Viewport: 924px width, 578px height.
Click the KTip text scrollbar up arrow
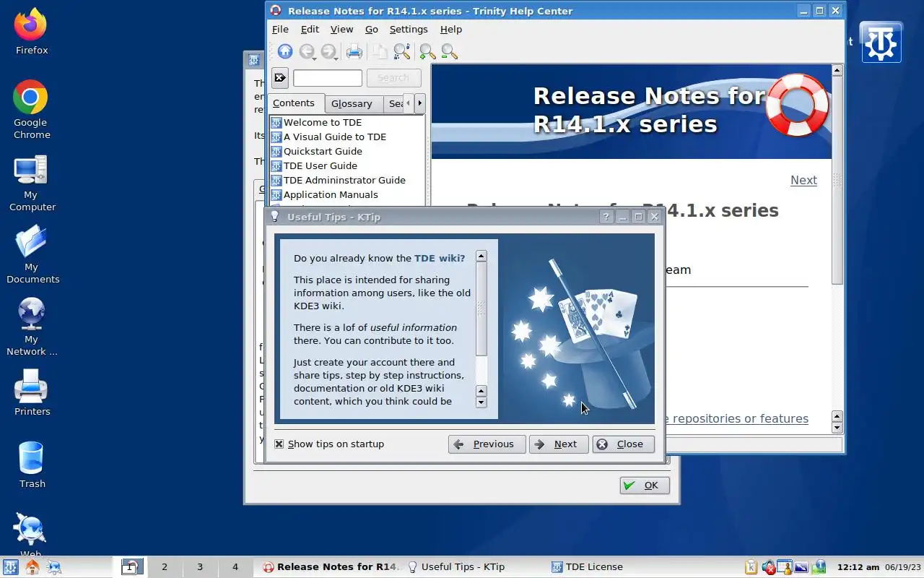[481, 256]
